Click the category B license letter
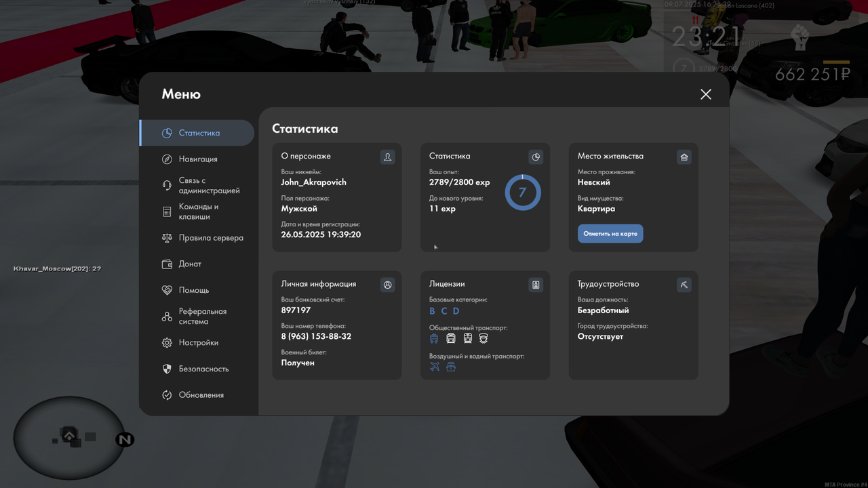868x488 pixels. 433,311
